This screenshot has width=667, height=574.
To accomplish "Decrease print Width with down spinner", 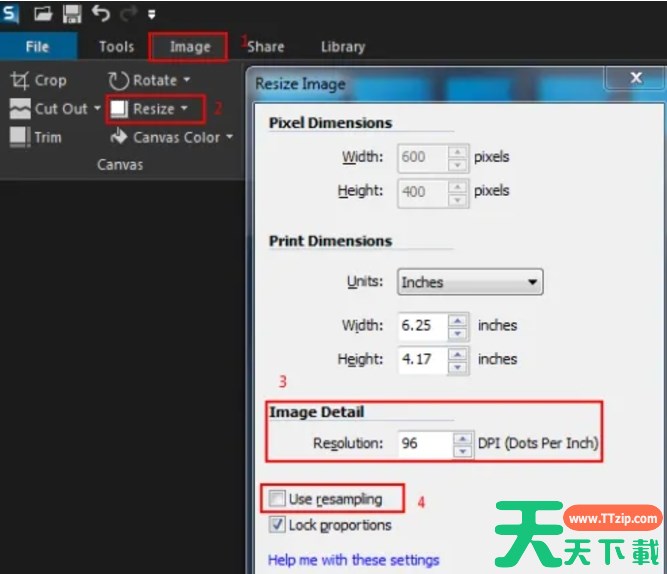I will pyautogui.click(x=458, y=333).
